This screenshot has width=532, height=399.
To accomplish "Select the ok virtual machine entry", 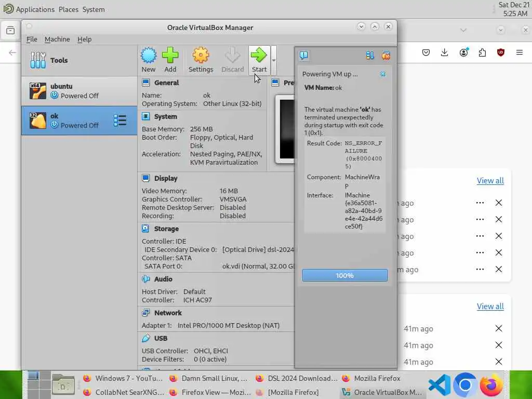I will (x=79, y=121).
